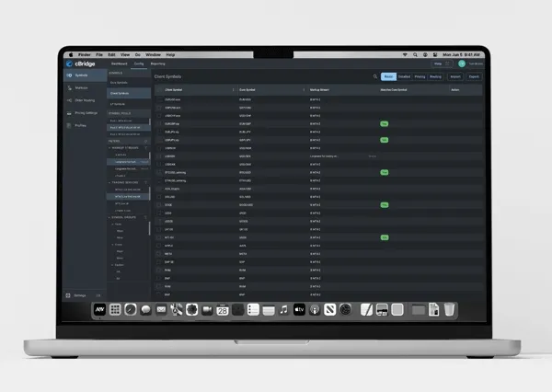Open Profiles from the sidebar
Image resolution: width=552 pixels, height=392 pixels.
81,125
